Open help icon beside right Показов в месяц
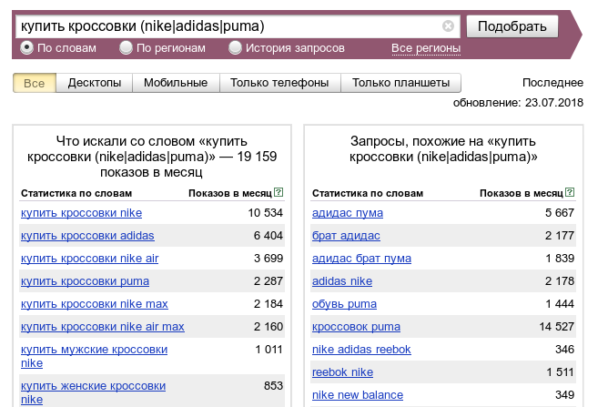Image resolution: width=608 pixels, height=407 pixels. 570,192
